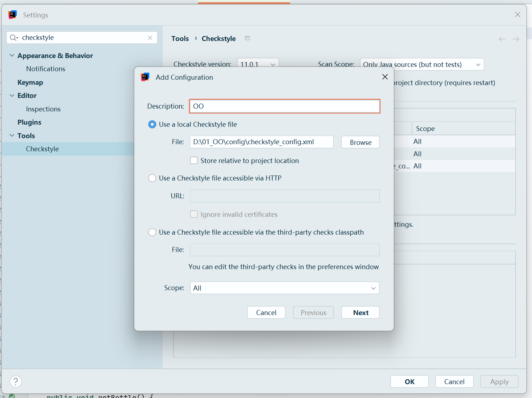Click the Browse button
The height and width of the screenshot is (398, 532).
[x=360, y=142]
